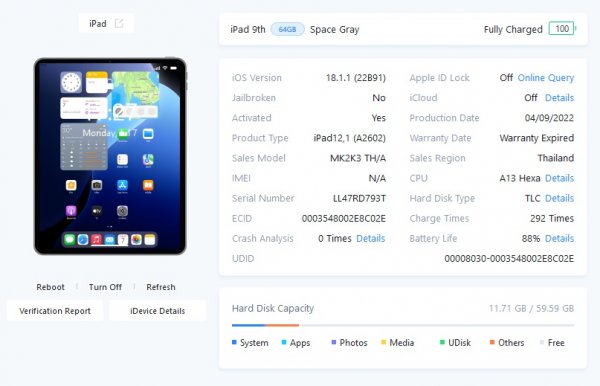The height and width of the screenshot is (386, 600).
Task: Click the Others legend color square
Action: [x=492, y=342]
